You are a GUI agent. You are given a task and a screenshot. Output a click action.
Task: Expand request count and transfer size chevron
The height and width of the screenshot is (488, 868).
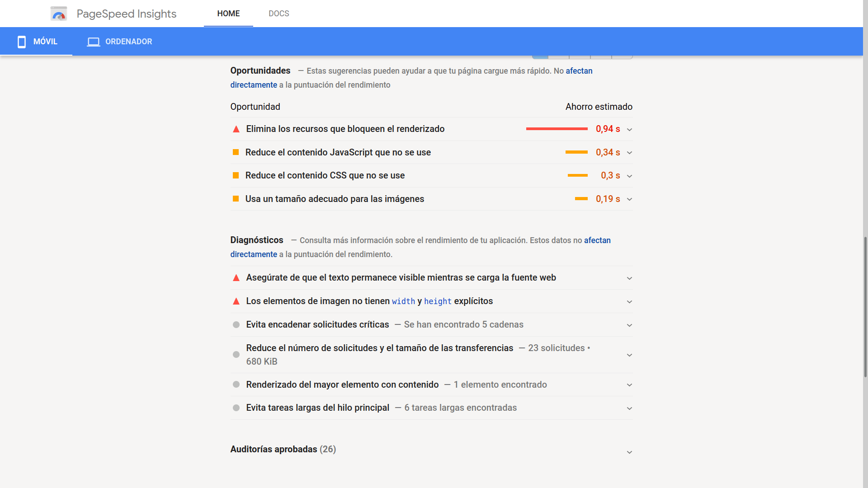[x=629, y=355]
